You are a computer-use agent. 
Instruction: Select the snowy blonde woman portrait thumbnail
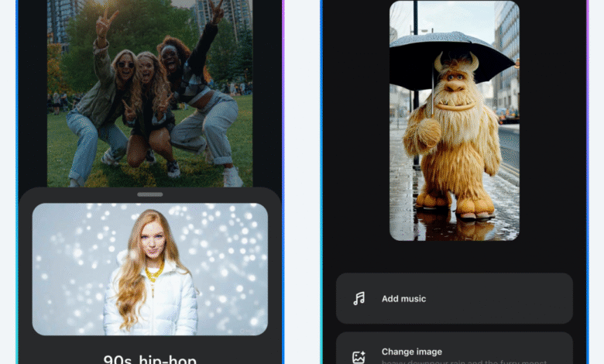click(x=149, y=269)
